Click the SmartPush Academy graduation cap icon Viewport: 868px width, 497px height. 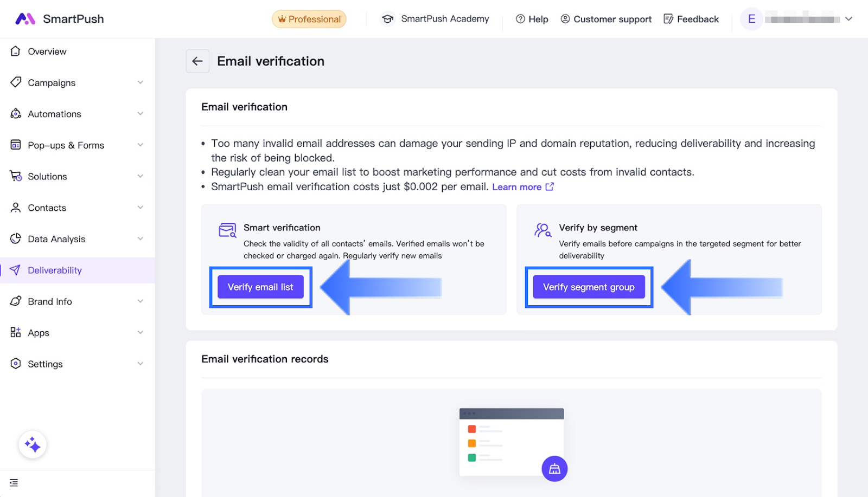click(387, 19)
